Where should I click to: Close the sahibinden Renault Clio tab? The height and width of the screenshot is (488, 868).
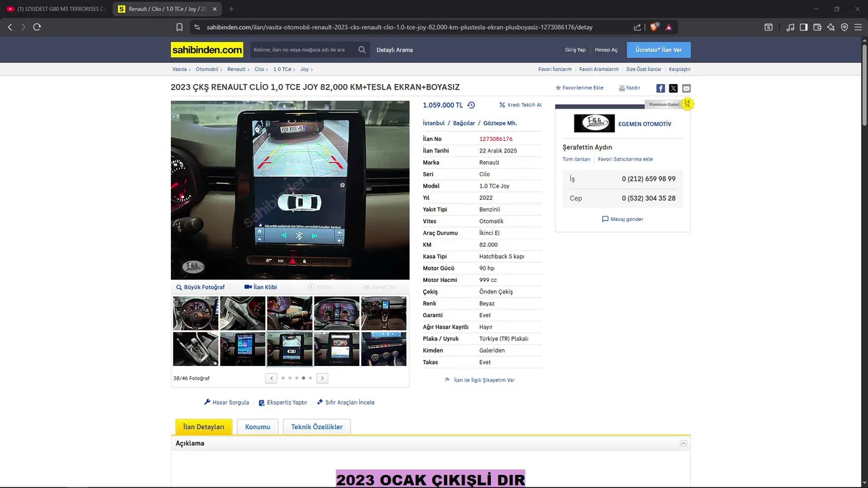pyautogui.click(x=214, y=9)
